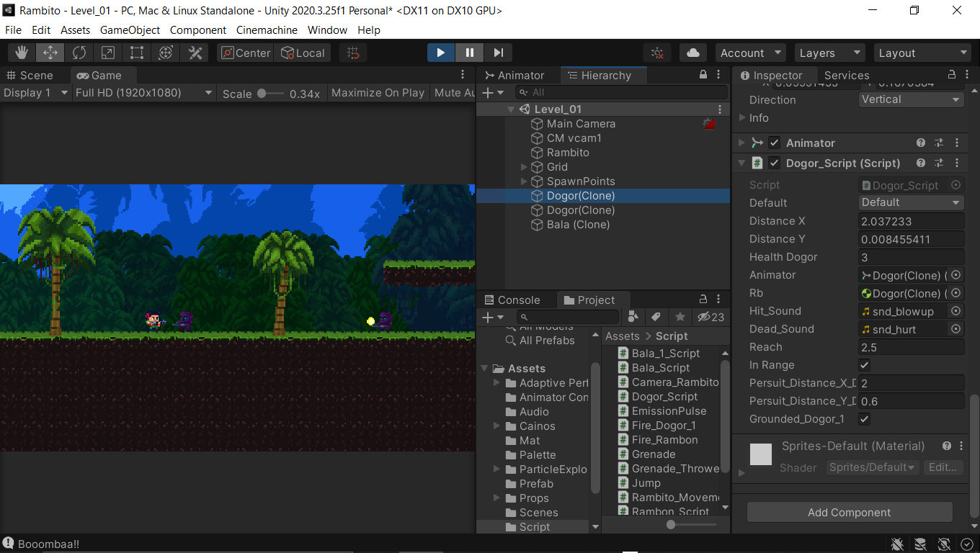980x553 pixels.
Task: Toggle hidden packages visibility (23)
Action: tap(711, 317)
